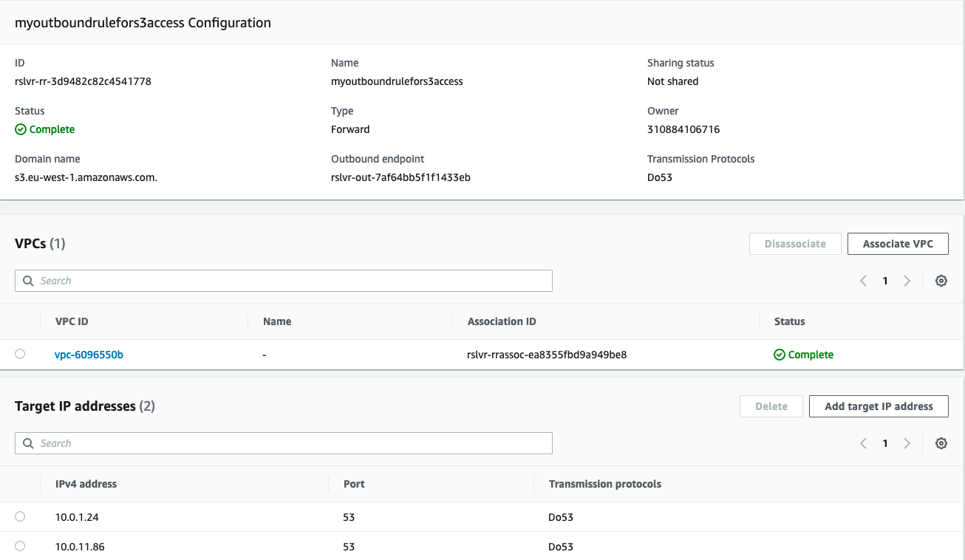Next page arrow in Target IP addresses
The image size is (965, 560).
907,443
